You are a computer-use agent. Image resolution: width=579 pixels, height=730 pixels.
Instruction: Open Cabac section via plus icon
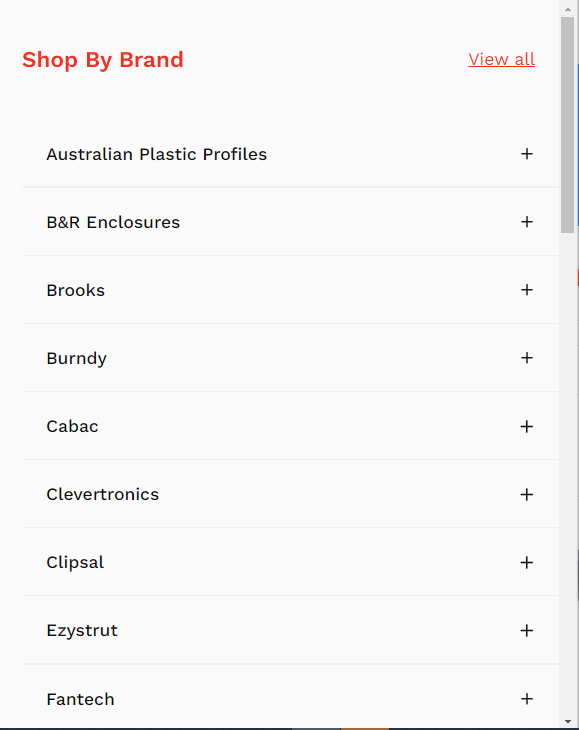pos(526,426)
